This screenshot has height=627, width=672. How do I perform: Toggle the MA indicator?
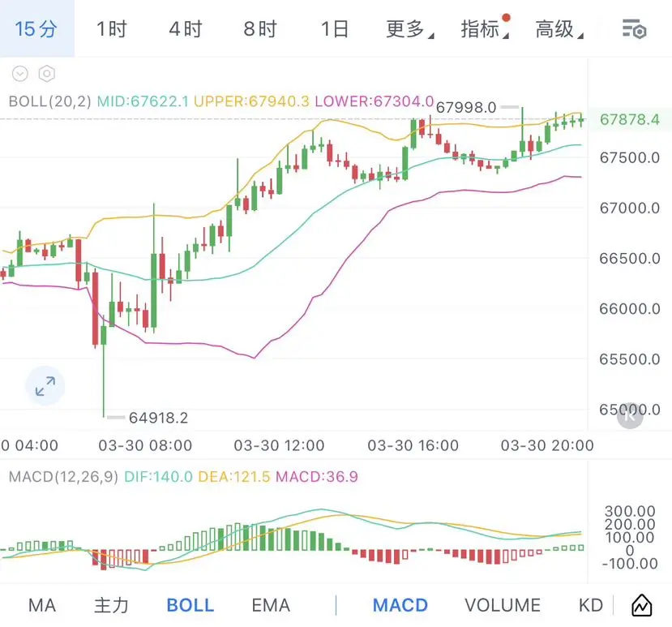coord(42,605)
